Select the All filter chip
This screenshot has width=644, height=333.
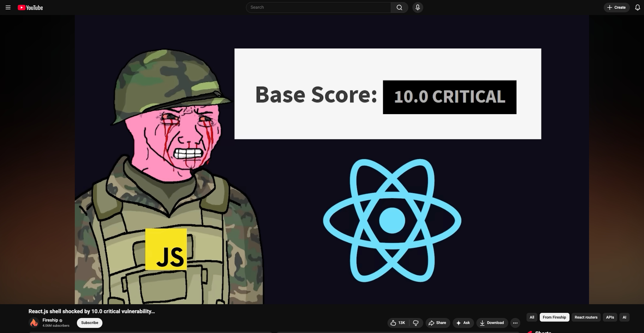(532, 317)
